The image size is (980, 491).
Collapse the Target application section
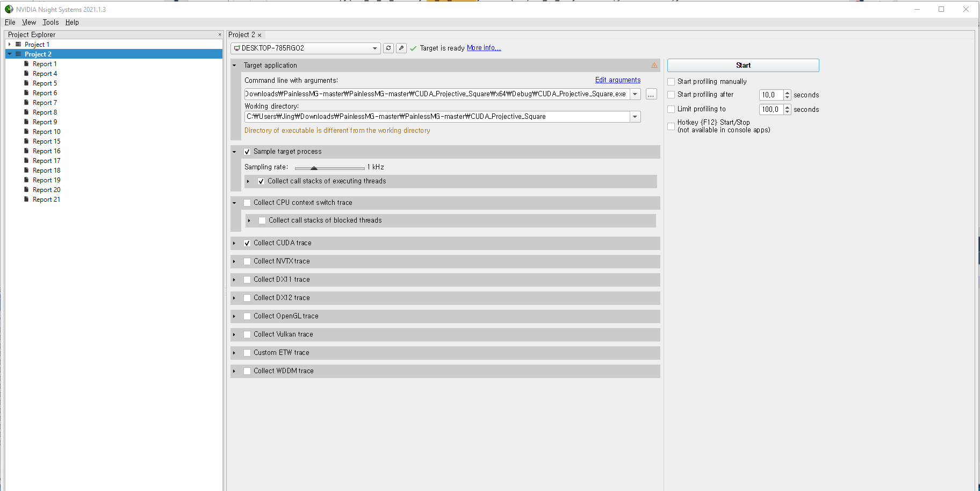point(234,66)
